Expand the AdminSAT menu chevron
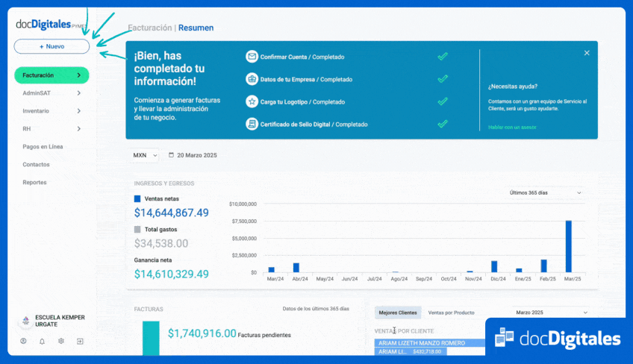The width and height of the screenshot is (633, 364). coord(78,93)
